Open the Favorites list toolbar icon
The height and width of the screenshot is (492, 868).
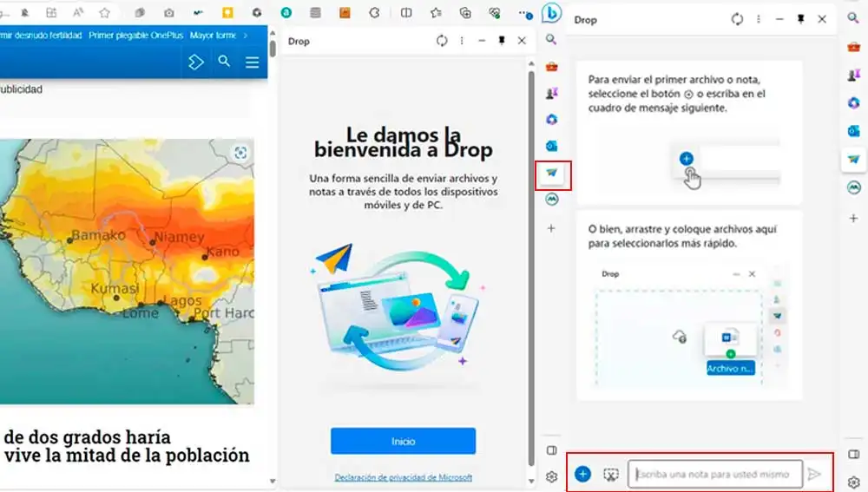click(436, 13)
